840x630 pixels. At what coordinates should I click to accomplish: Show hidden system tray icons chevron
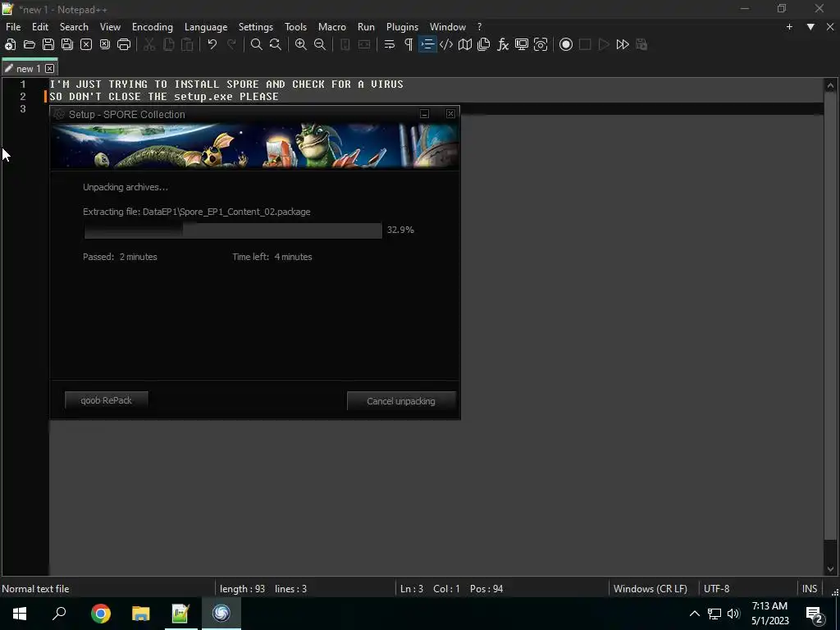[x=694, y=614]
